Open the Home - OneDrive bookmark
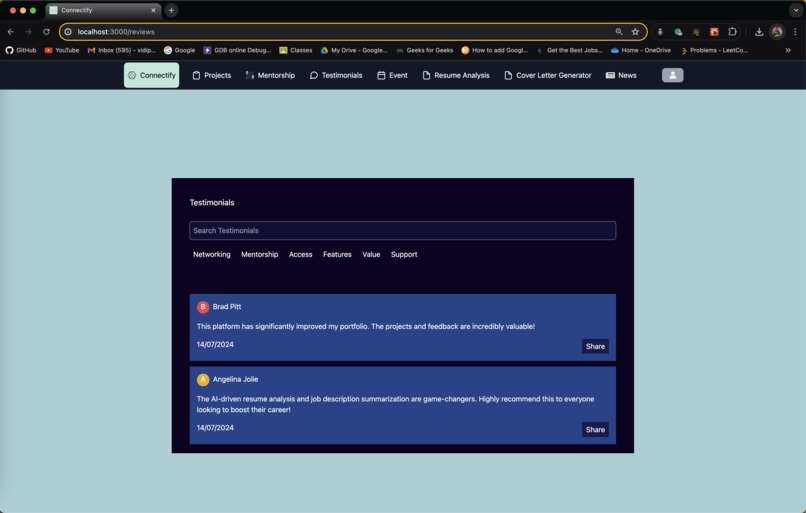 [640, 50]
